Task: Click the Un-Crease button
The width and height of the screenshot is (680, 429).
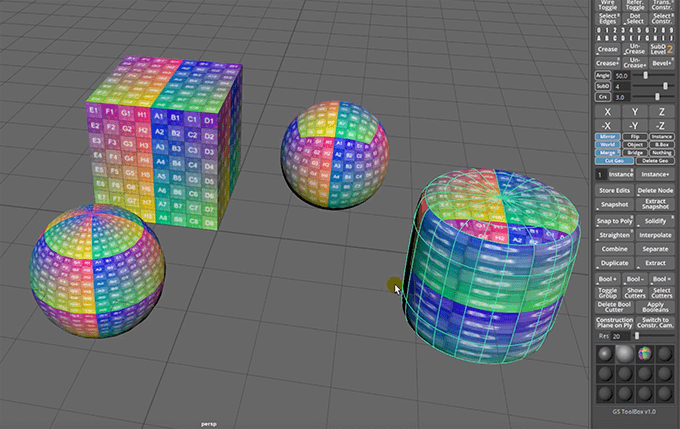Action: tap(635, 49)
